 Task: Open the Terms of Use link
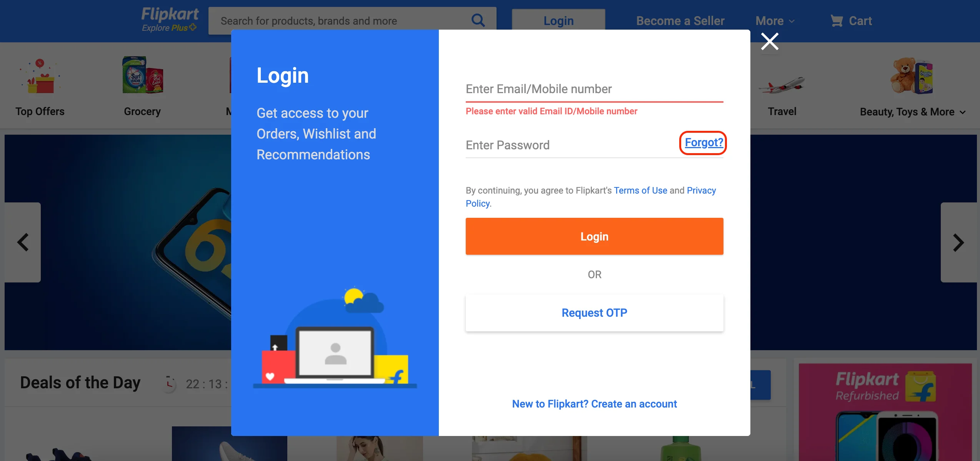click(x=640, y=190)
